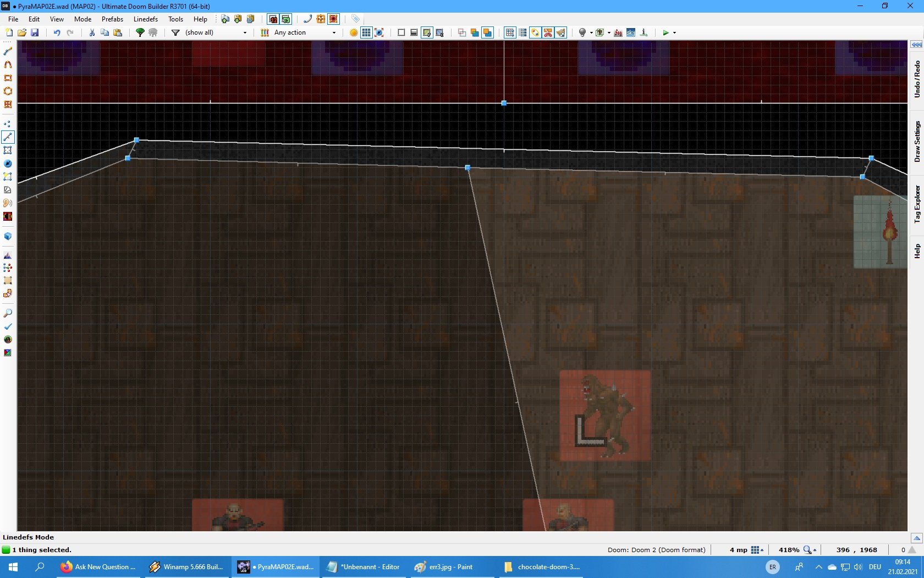Switch to Linedefs mode icon
The height and width of the screenshot is (578, 924).
tap(8, 137)
